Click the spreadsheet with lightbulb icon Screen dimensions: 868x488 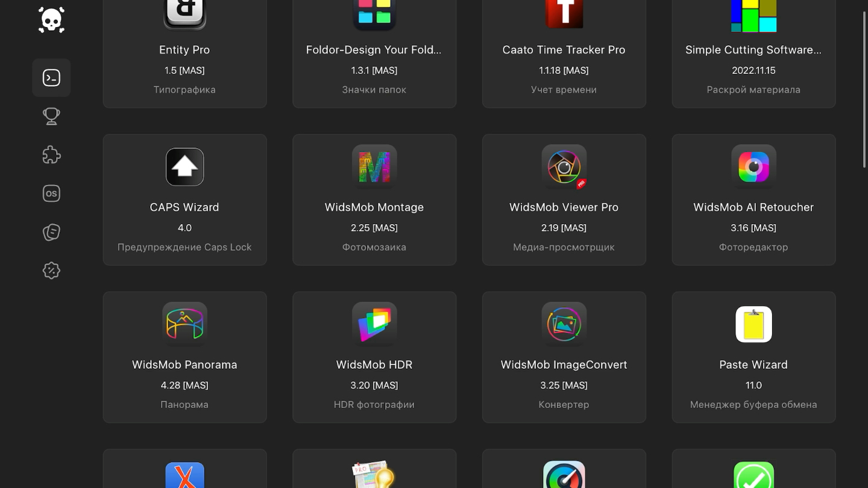pos(373,475)
